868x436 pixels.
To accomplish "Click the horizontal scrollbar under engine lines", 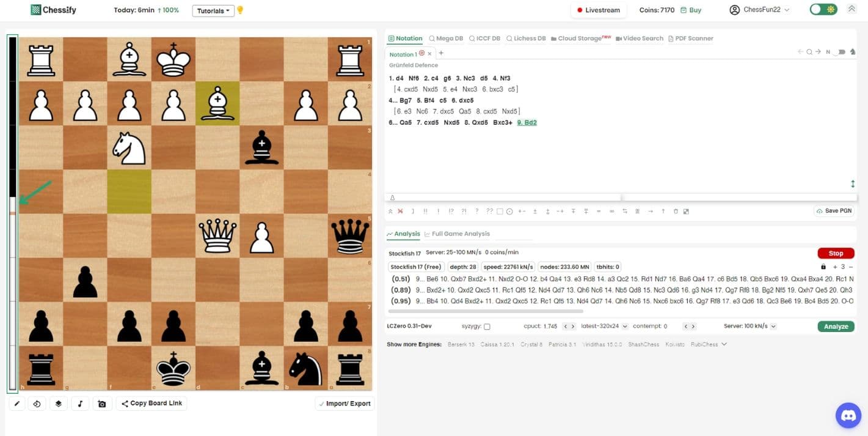I will (x=486, y=311).
